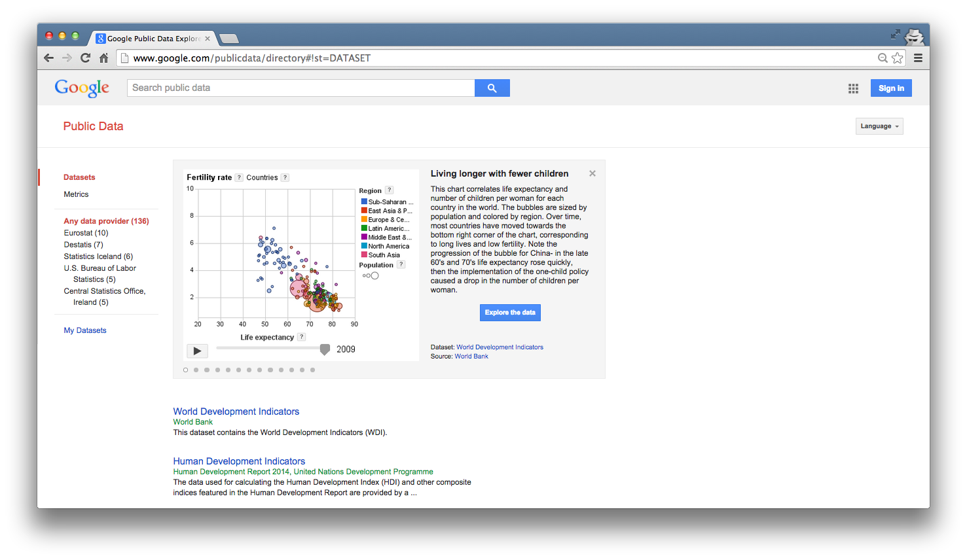This screenshot has width=967, height=560.
Task: Click the help icon next to Fertility rate
Action: click(x=239, y=177)
